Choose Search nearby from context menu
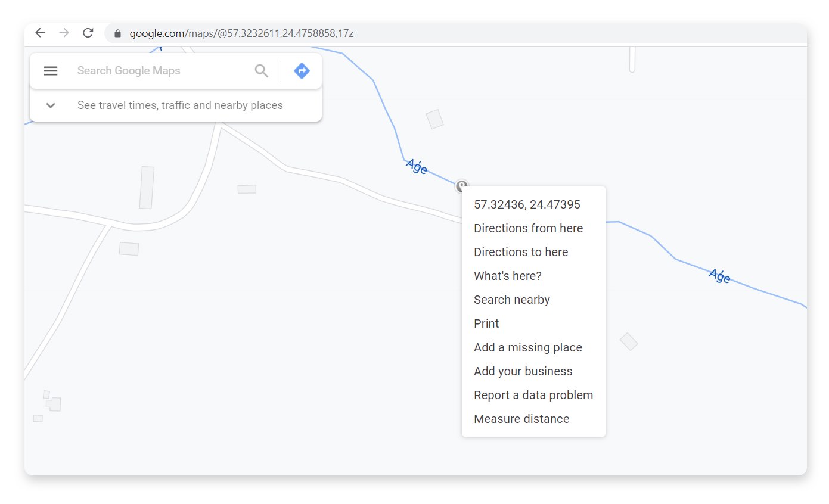 tap(511, 300)
